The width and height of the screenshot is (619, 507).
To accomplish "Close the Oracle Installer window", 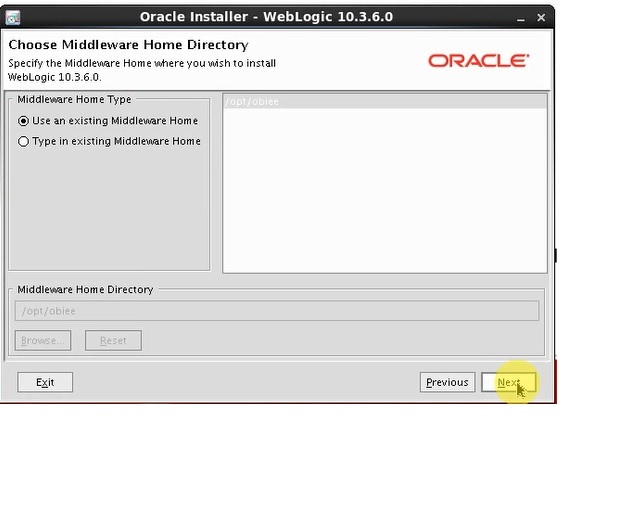I will [x=541, y=18].
